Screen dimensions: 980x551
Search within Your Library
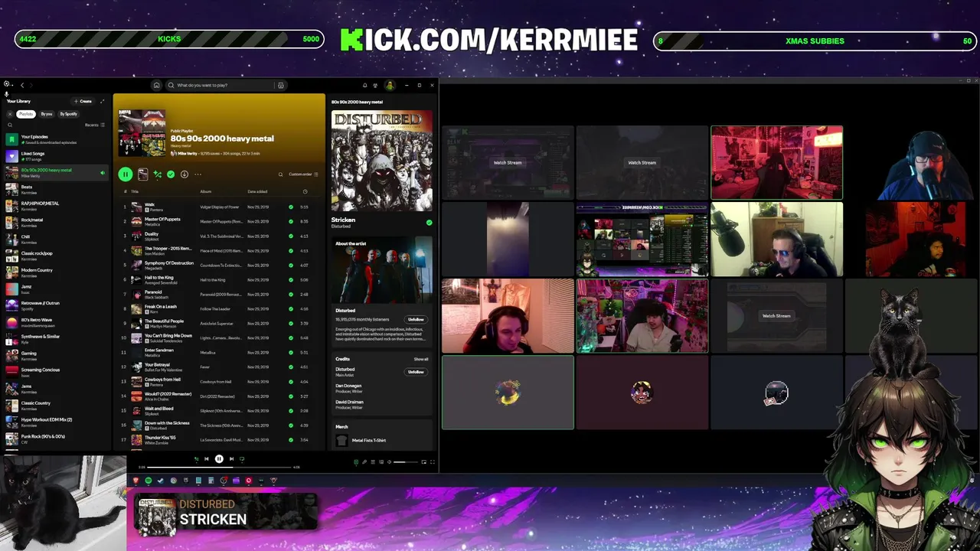[x=10, y=125]
